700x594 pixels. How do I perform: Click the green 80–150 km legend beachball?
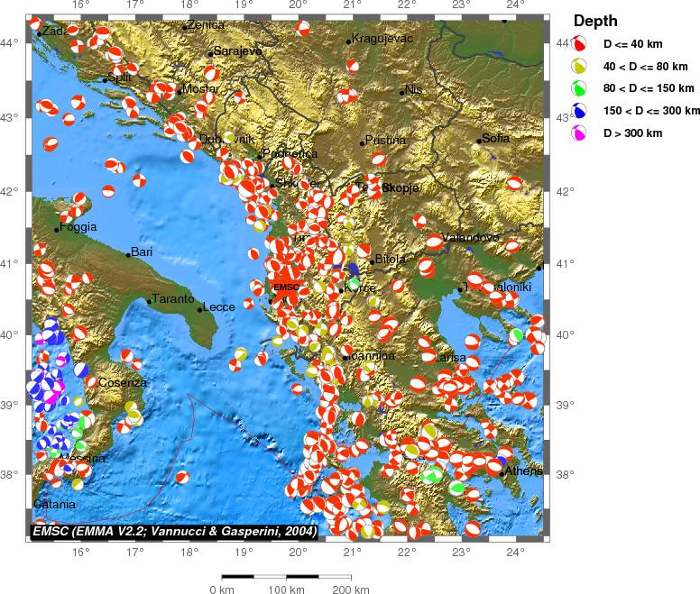[x=580, y=87]
